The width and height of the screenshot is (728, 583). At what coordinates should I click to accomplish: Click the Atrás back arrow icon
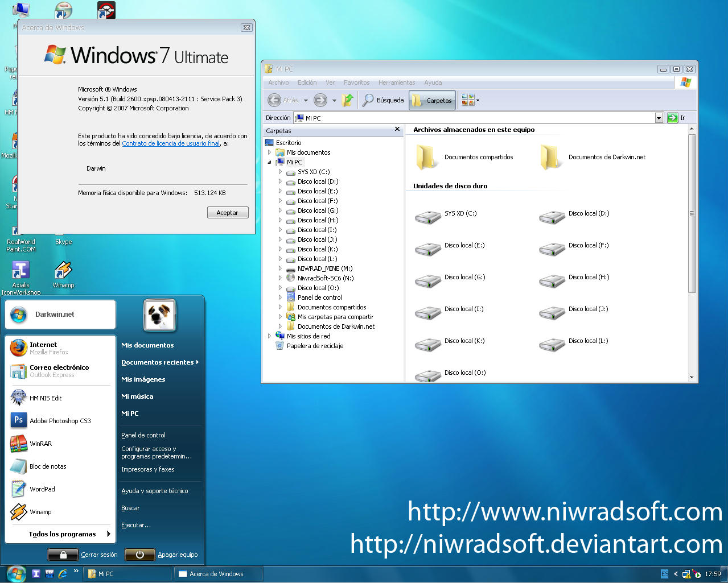point(275,100)
